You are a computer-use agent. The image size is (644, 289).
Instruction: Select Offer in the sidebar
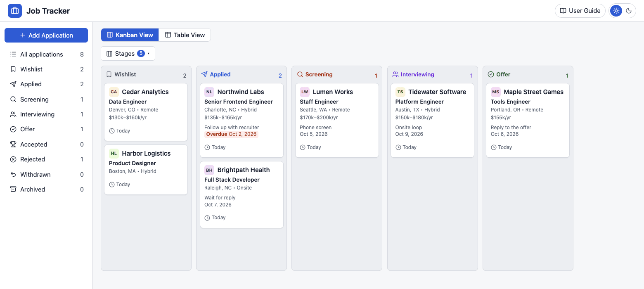point(46,129)
